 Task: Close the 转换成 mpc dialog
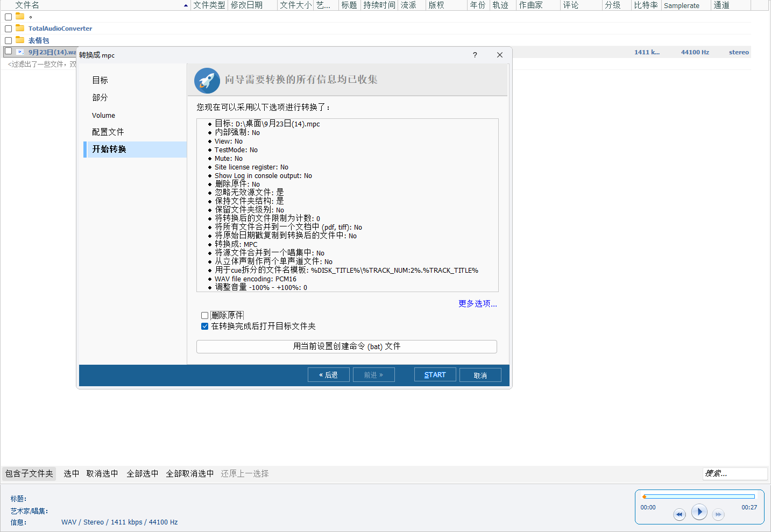click(500, 55)
